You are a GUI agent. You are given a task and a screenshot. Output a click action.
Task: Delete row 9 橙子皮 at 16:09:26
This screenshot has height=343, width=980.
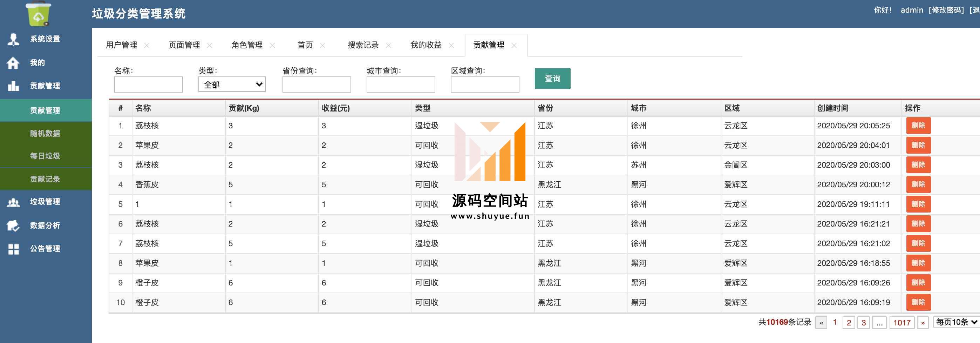click(918, 282)
